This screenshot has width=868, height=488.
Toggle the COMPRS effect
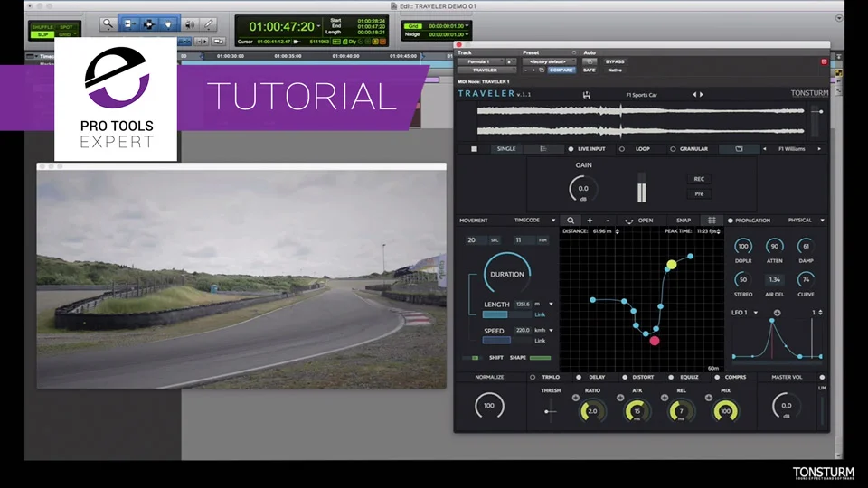pos(717,378)
